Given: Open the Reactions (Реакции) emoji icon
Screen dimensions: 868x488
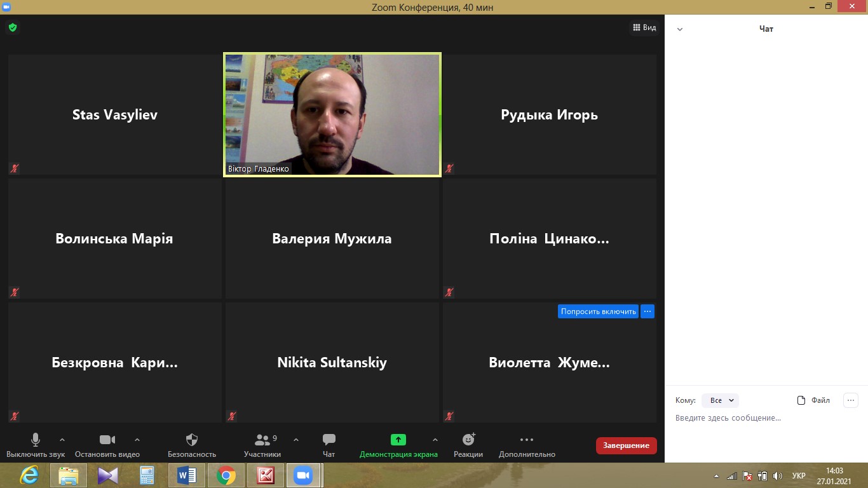Looking at the screenshot, I should point(468,440).
